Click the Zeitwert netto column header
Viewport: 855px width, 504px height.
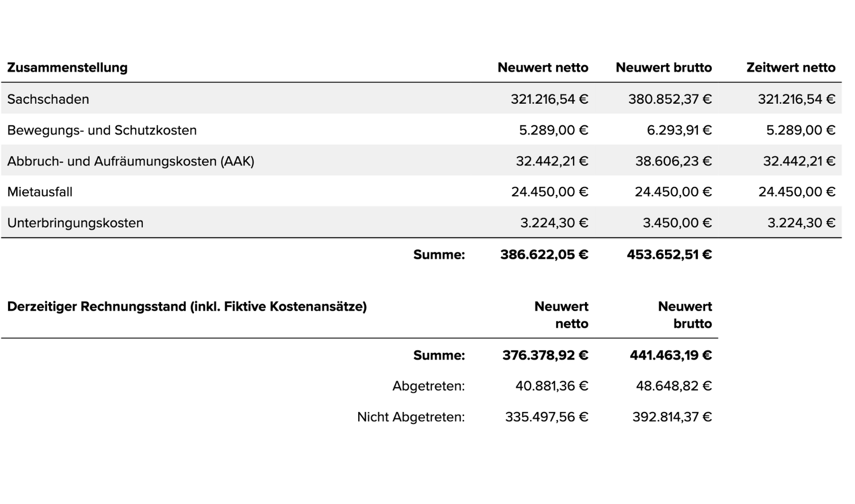coord(791,68)
